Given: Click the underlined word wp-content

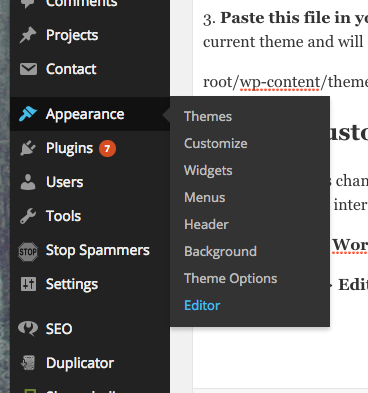Looking at the screenshot, I should [x=280, y=82].
